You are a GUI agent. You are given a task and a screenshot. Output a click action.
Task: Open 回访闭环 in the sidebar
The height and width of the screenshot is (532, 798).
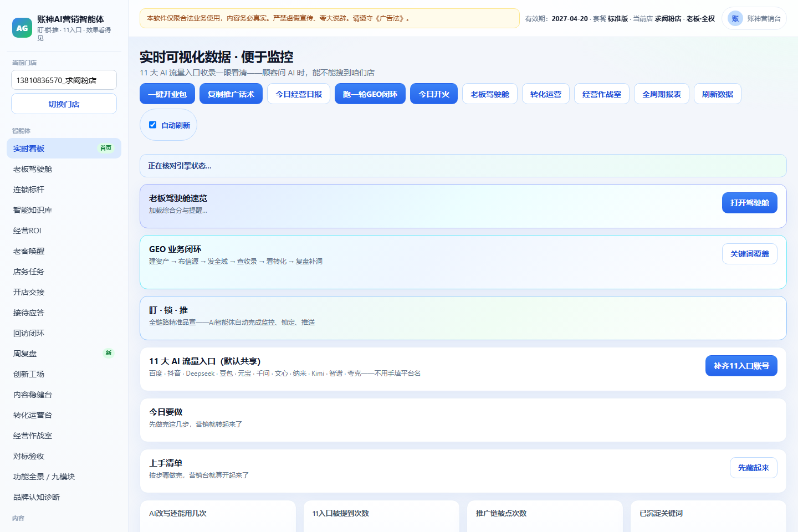tap(64, 333)
